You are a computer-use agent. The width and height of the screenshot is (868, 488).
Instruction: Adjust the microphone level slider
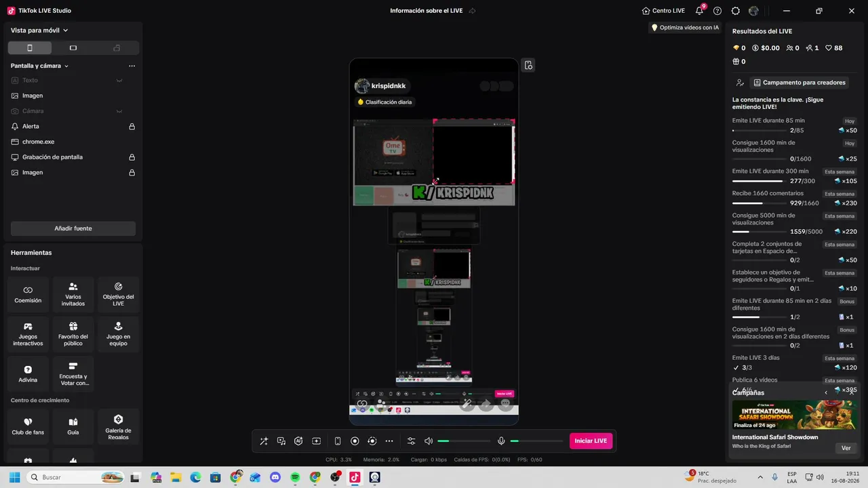536,441
